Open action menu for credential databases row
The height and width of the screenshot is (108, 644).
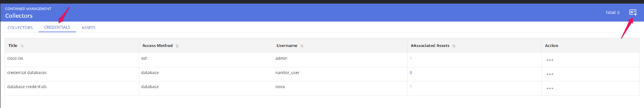[550, 74]
